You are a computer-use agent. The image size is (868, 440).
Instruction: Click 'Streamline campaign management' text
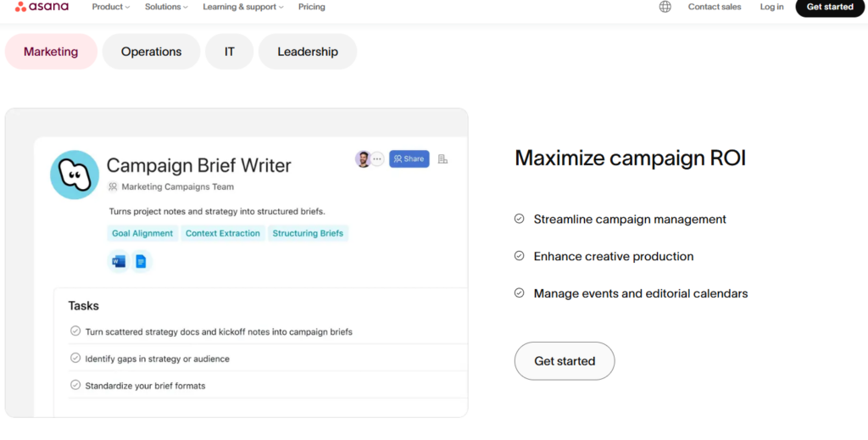[x=630, y=220]
